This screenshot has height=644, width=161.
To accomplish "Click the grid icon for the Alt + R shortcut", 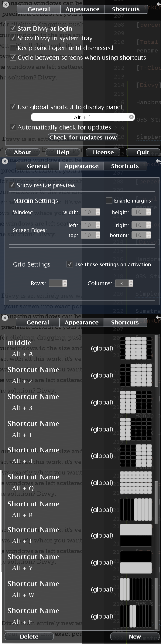I will (x=136, y=509).
